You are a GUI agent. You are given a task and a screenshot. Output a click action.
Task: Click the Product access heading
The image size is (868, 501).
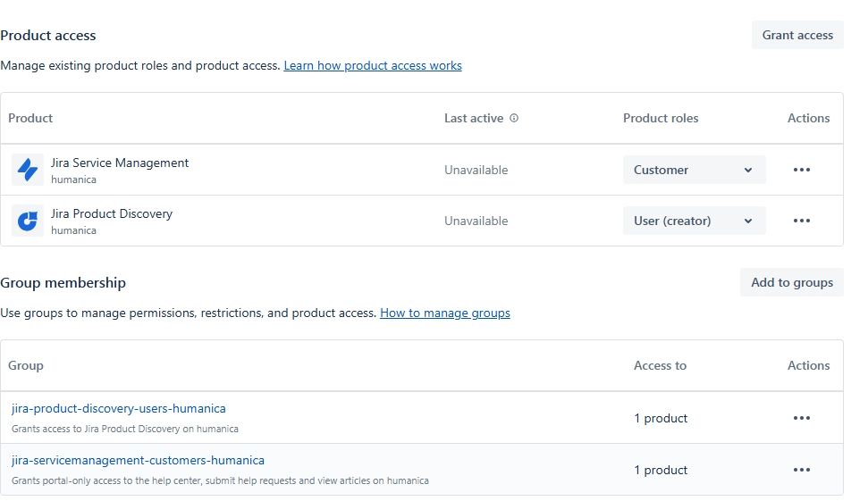click(x=48, y=36)
